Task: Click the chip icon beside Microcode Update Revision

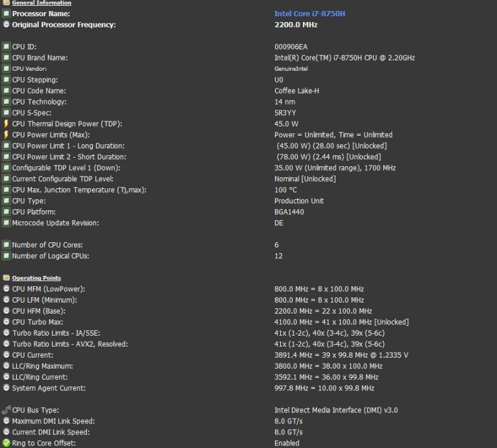Action: click(6, 223)
